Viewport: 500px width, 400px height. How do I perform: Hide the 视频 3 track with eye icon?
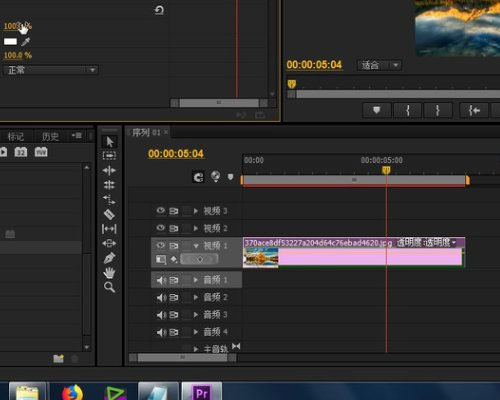click(x=161, y=210)
